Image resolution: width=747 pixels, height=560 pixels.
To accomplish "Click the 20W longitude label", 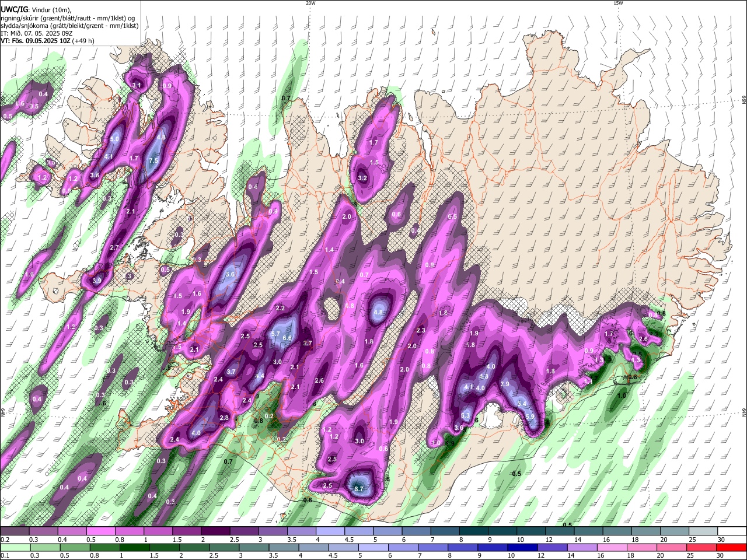I will click(310, 3).
